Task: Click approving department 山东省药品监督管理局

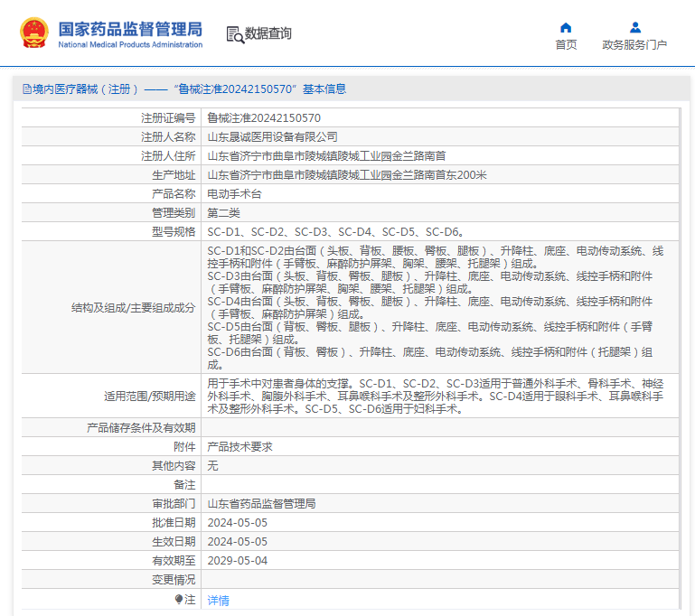Action: point(261,503)
